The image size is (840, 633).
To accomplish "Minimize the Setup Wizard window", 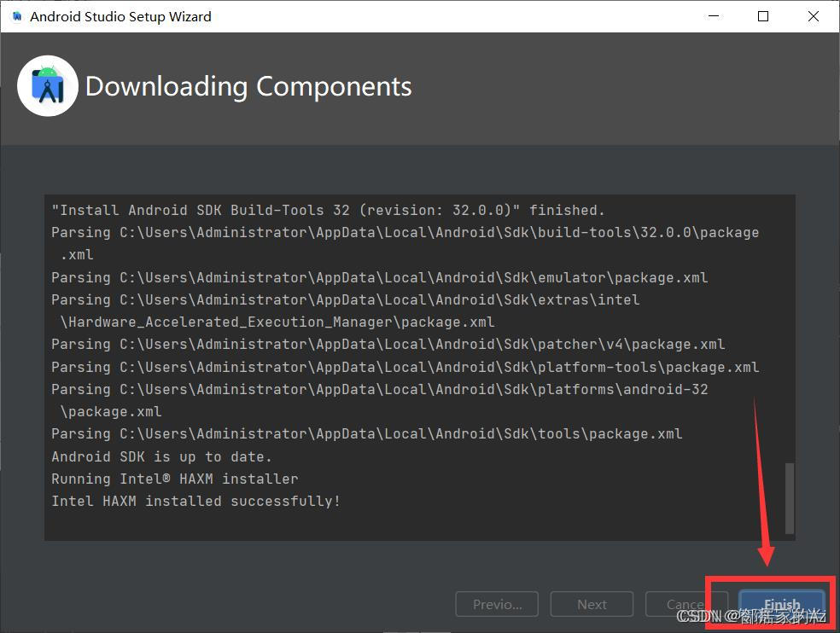I will [x=713, y=16].
